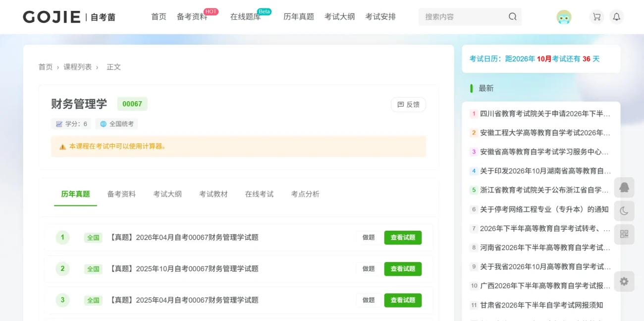The height and width of the screenshot is (321, 644).
Task: Open the shopping cart
Action: pos(596,17)
